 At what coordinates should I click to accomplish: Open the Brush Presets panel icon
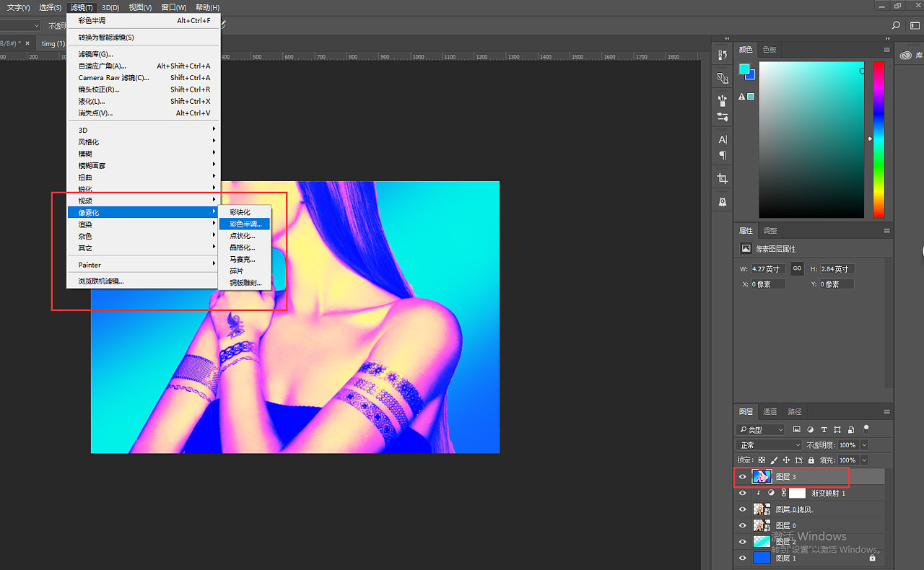723,100
